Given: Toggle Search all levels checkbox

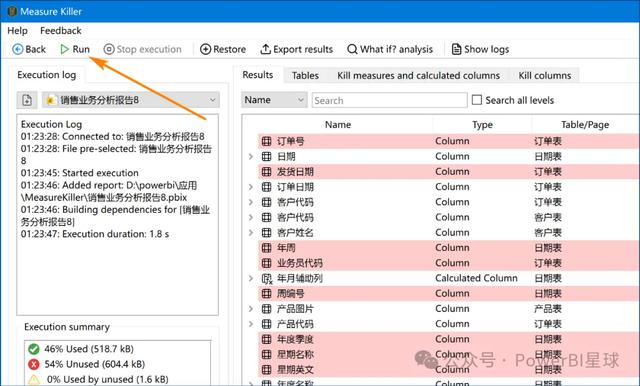Looking at the screenshot, I should point(477,100).
